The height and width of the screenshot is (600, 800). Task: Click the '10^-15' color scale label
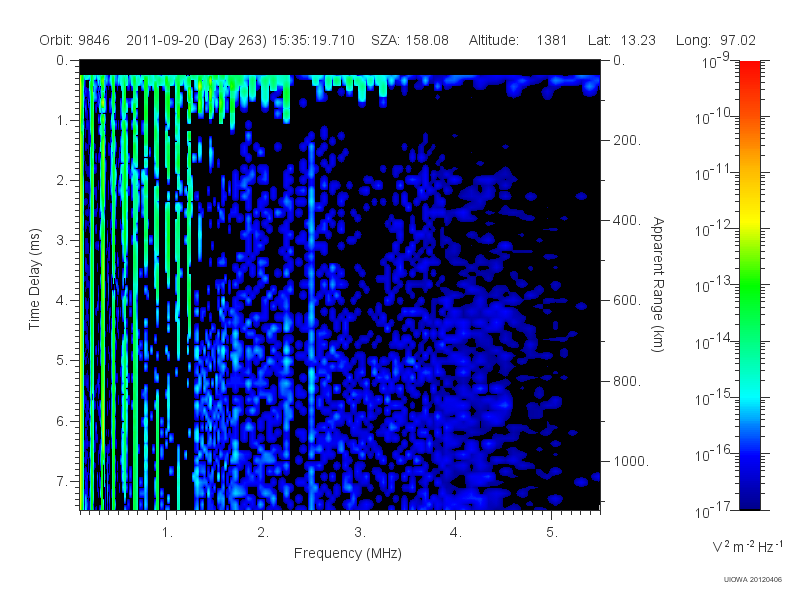pyautogui.click(x=713, y=397)
